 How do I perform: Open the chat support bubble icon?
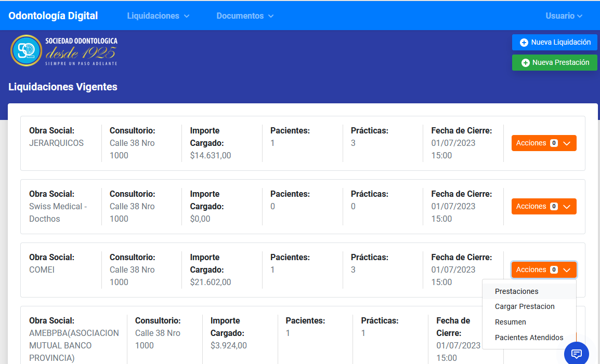[576, 354]
